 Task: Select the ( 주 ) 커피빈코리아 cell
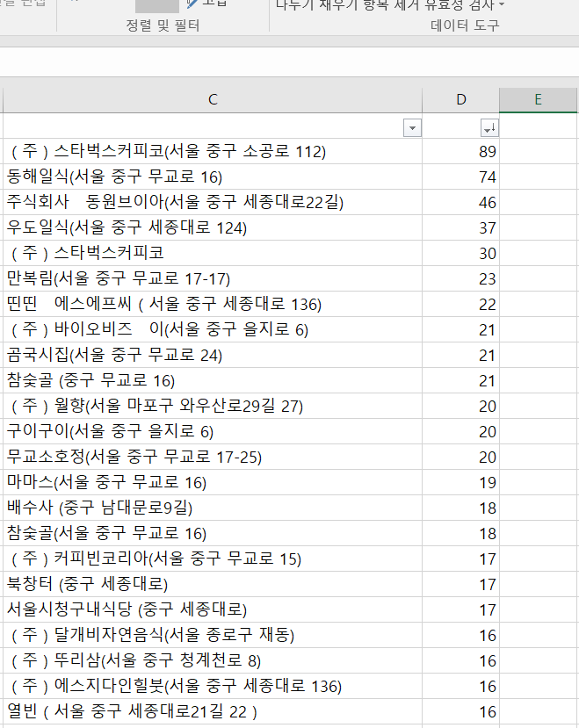click(x=213, y=559)
